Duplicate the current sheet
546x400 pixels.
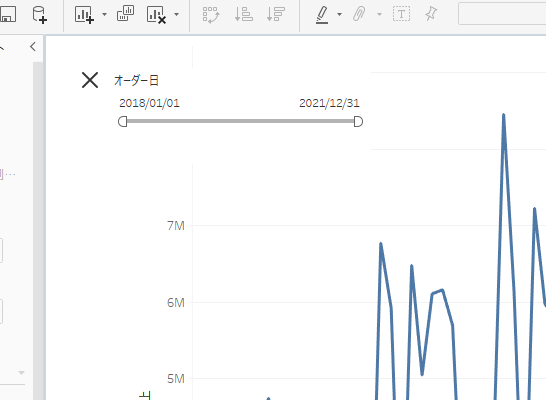pyautogui.click(x=125, y=14)
